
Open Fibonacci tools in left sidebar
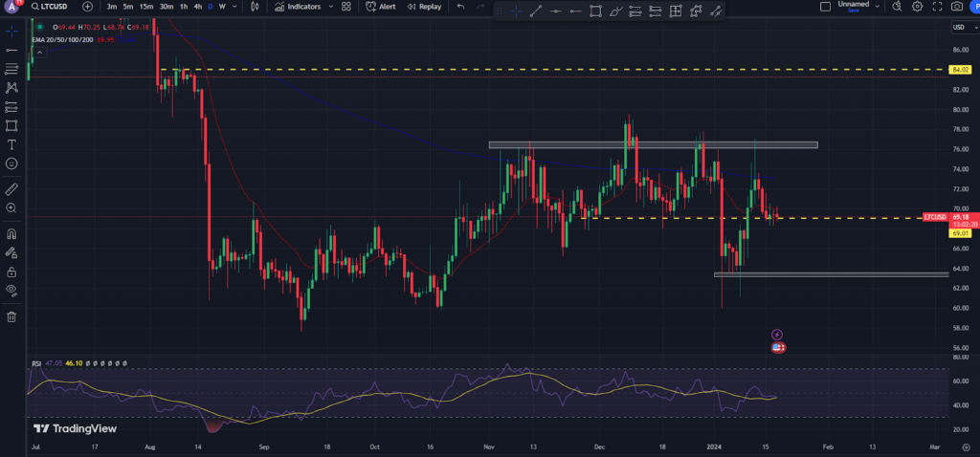click(x=11, y=69)
